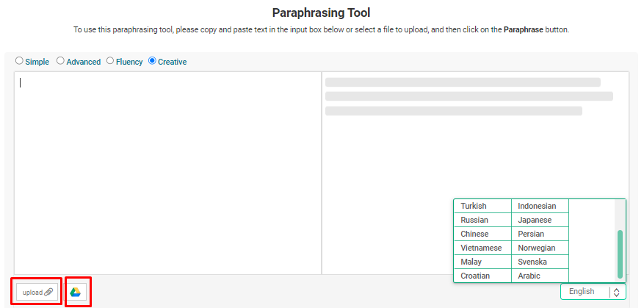This screenshot has height=308, width=644.
Task: Select Japanese as the language
Action: tap(535, 220)
